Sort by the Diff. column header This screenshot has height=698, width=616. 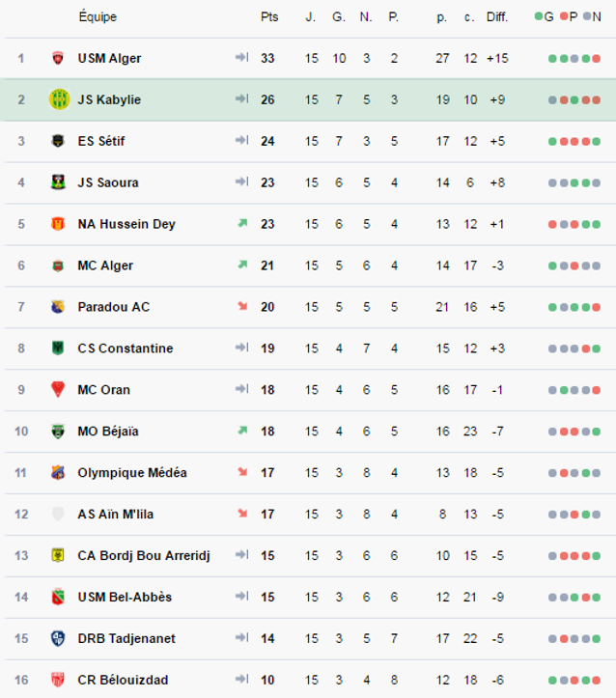click(x=497, y=17)
